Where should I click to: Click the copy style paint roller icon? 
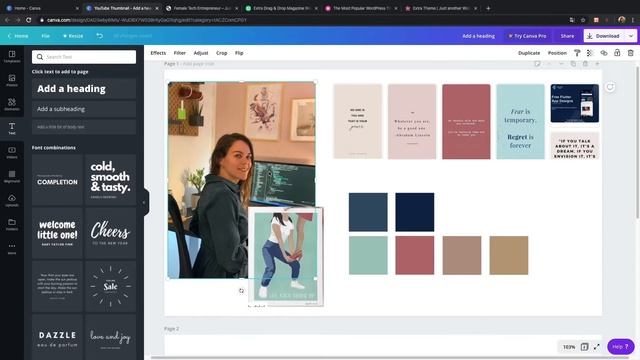coord(577,53)
